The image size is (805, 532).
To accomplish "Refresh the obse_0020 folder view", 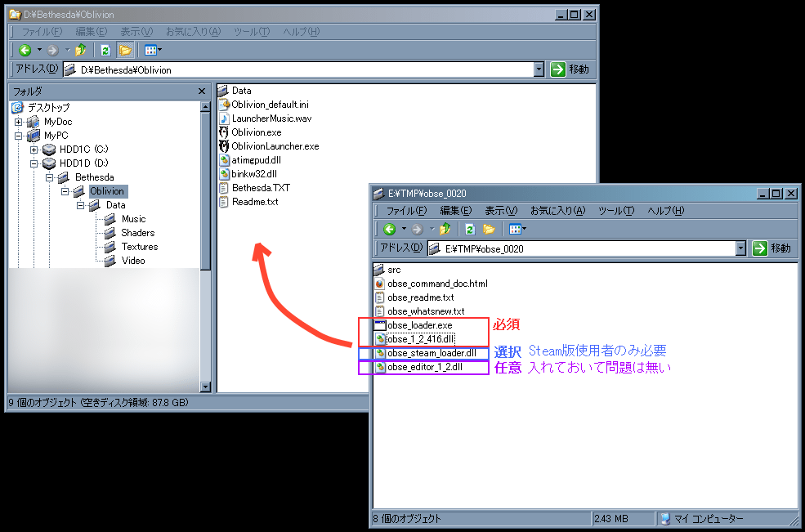I will (x=470, y=229).
